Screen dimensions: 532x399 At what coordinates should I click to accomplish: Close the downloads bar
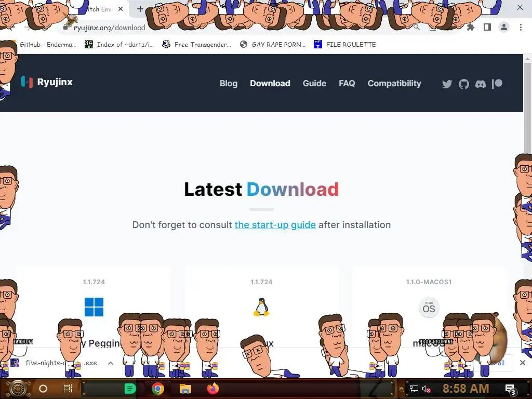(523, 363)
